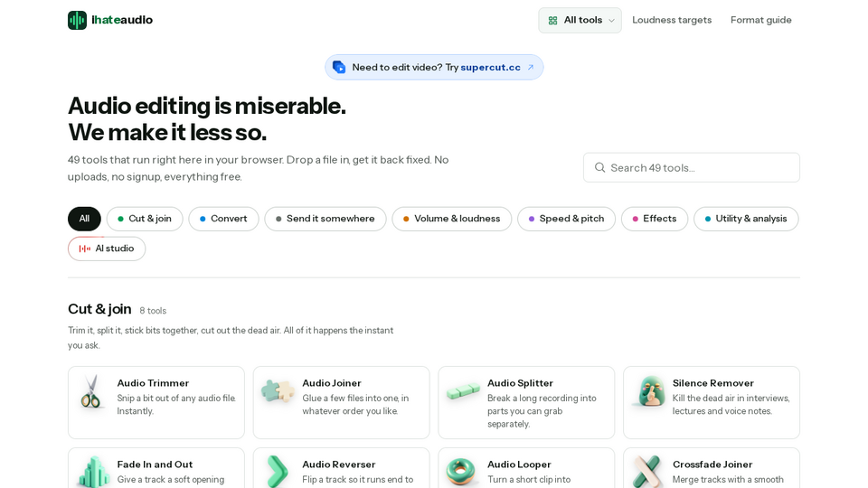The height and width of the screenshot is (488, 868).
Task: Open the AI studio filter
Action: point(107,249)
